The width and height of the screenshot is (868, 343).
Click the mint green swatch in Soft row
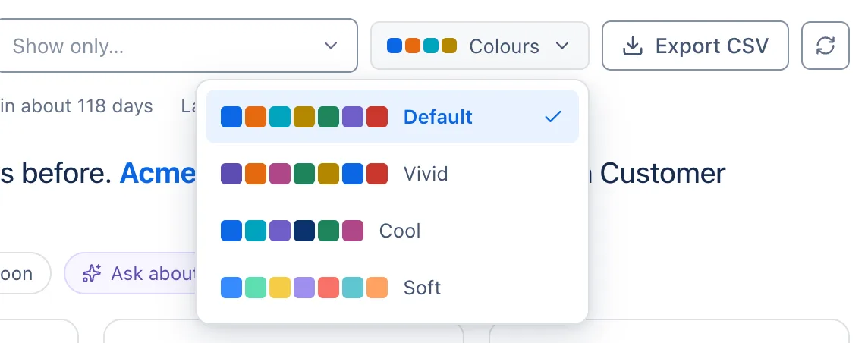(x=256, y=288)
